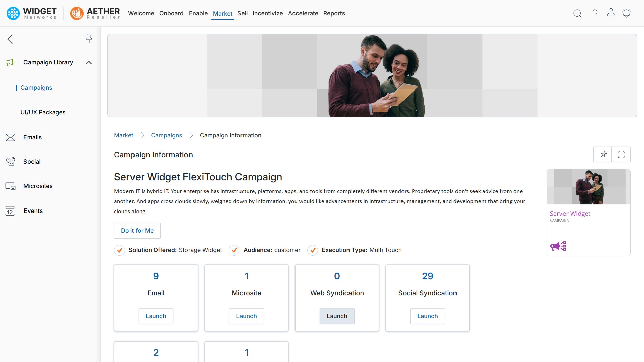644x362 pixels.
Task: Expand the Market navigation item
Action: [222, 13]
